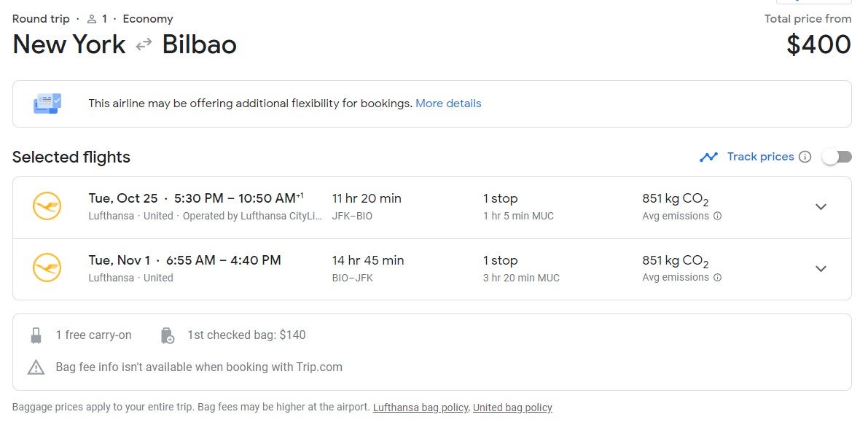Viewport: 868px width, 425px height.
Task: Click the booking flexibility ticket icon
Action: tap(47, 104)
